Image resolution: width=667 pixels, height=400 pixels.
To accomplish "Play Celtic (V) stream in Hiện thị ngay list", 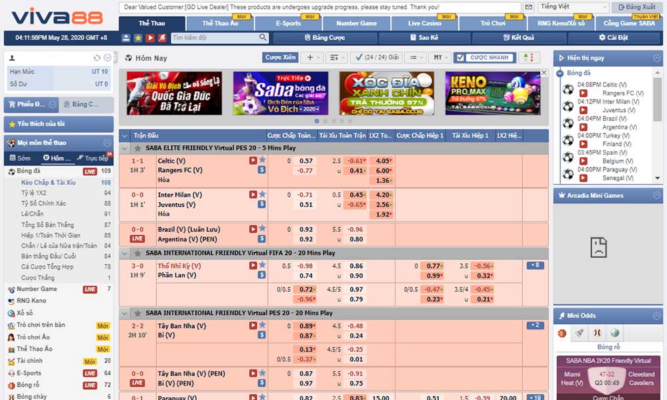I will [583, 93].
